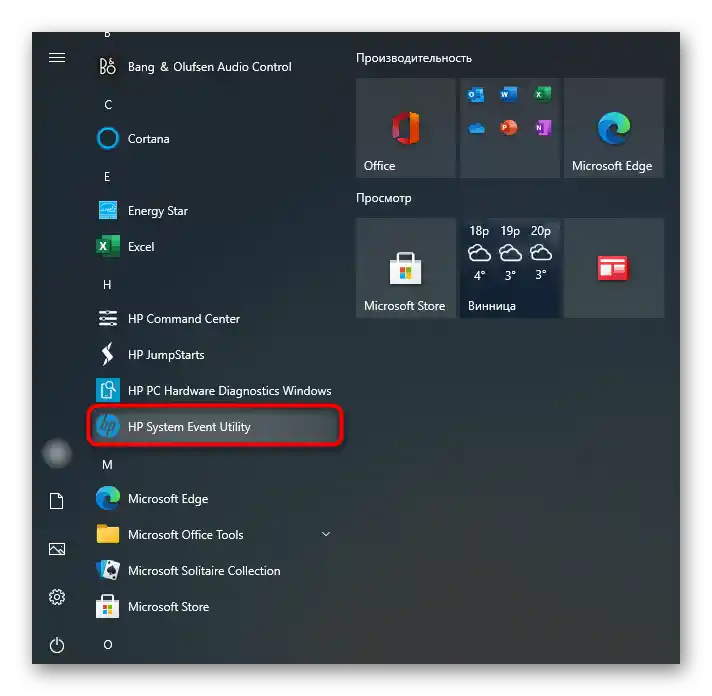Launch Bang & Olufsen Audio Control

pyautogui.click(x=213, y=67)
